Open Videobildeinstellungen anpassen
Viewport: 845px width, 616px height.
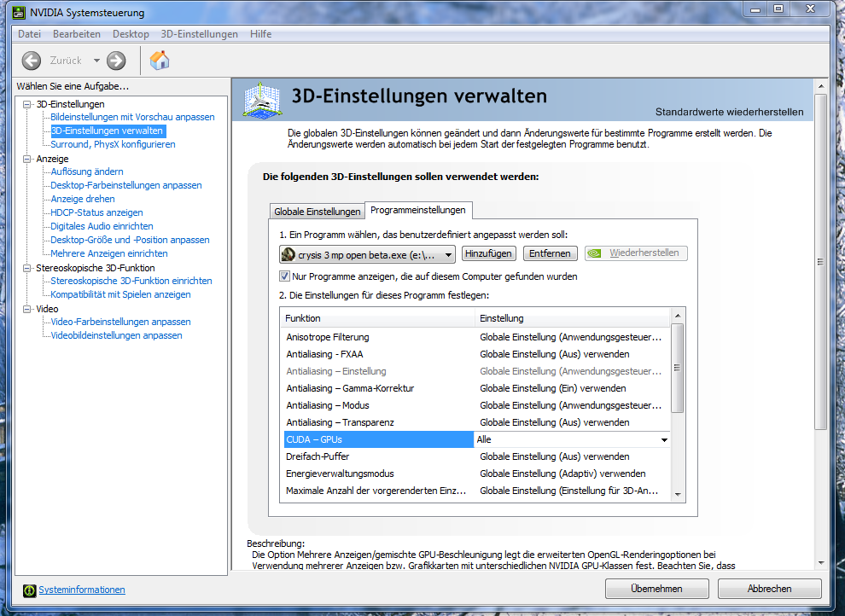(116, 335)
